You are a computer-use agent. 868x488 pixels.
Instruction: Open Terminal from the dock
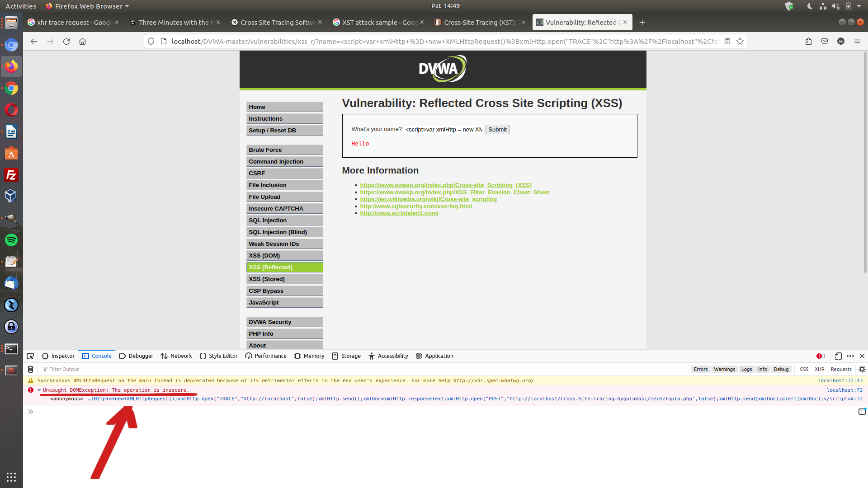tap(11, 348)
